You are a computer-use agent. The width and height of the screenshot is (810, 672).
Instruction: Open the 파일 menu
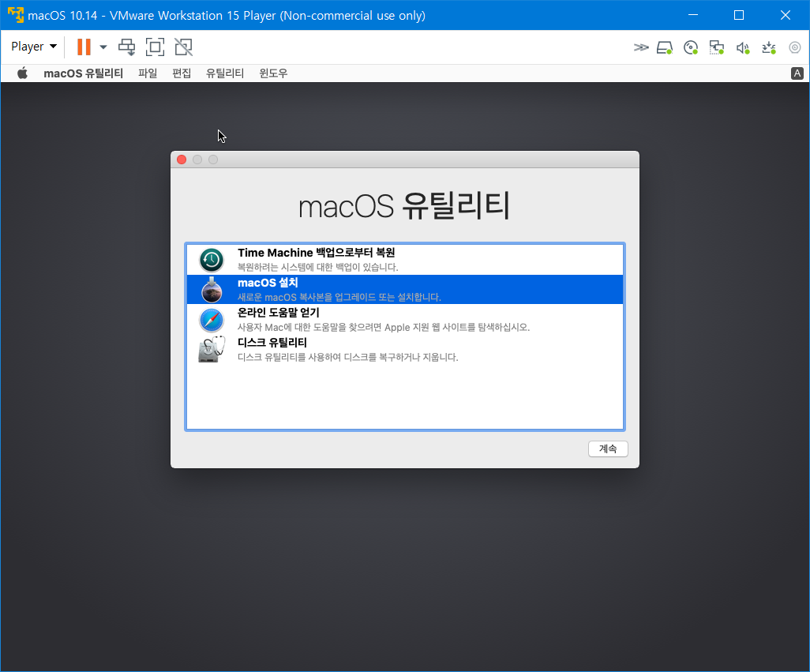[x=148, y=73]
